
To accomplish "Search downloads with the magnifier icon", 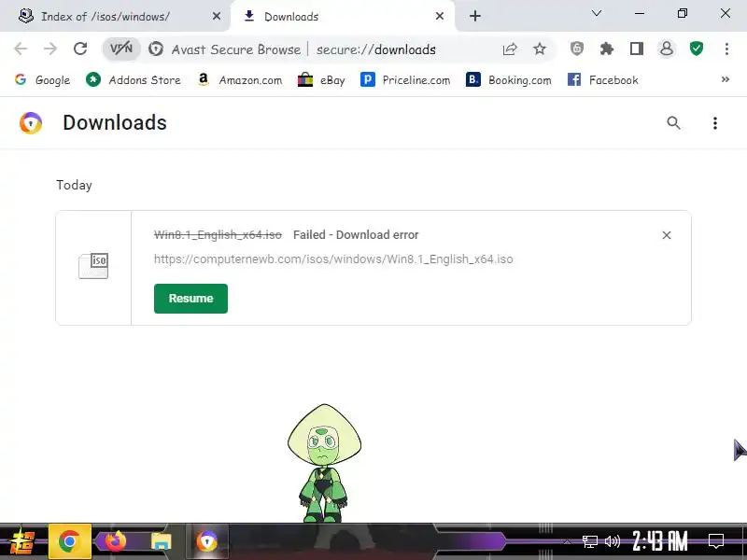I will click(673, 123).
